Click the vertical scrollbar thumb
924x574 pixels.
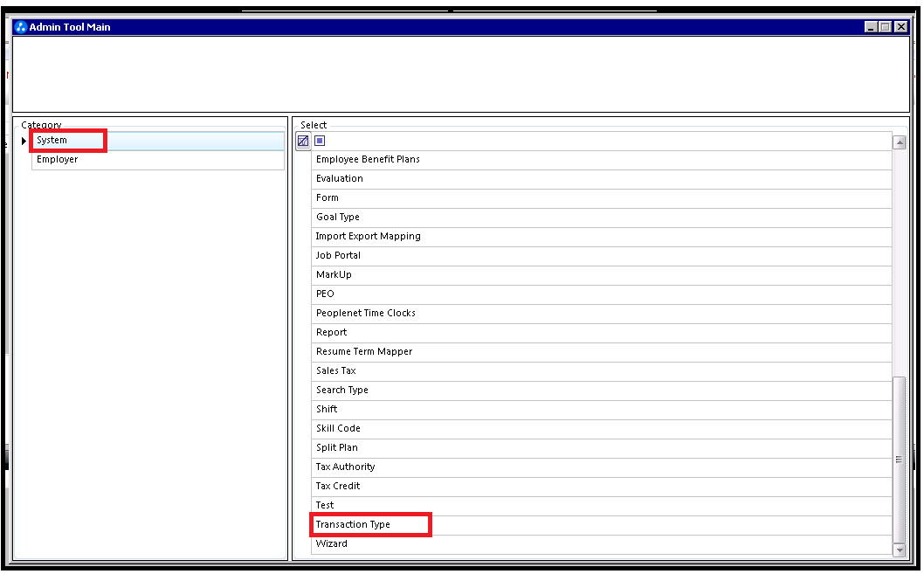pos(900,459)
